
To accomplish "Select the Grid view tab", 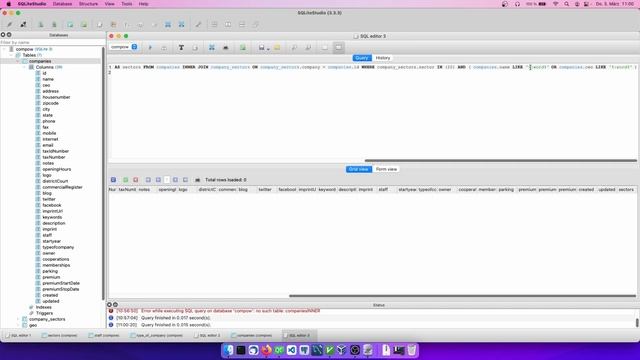I will (x=359, y=169).
